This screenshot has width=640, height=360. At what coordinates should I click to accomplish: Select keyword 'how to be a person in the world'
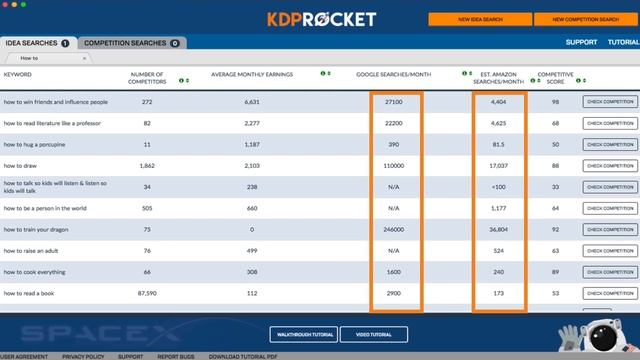click(45, 208)
